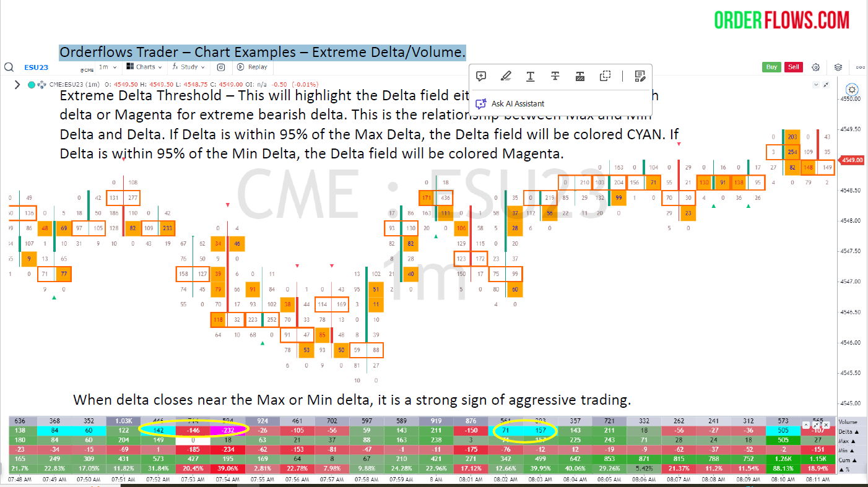Toggle the teal circle indicator beside CME:ESU23
868x487 pixels.
(x=32, y=85)
